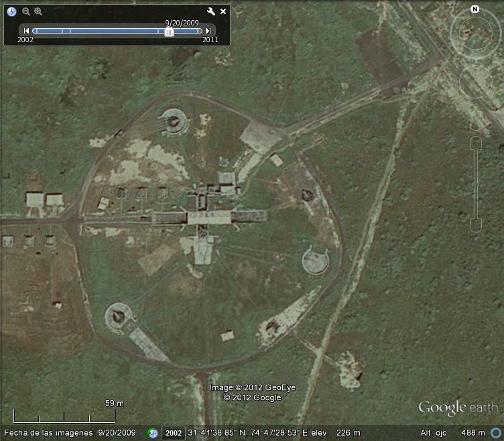Screen dimensions: 504x441
Task: Zoom out the timeline date range
Action: click(26, 11)
